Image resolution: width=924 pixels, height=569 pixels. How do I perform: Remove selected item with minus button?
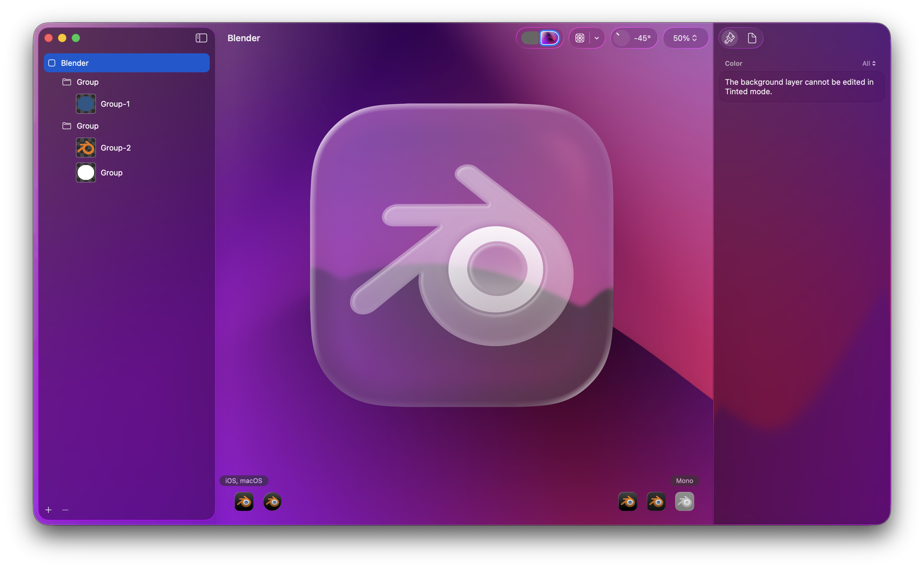65,510
